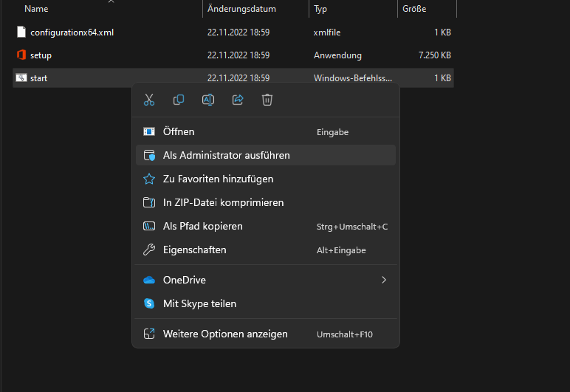Expand Weitere Optionen anzeigen
Screen dimensions: 570x392
[225, 334]
